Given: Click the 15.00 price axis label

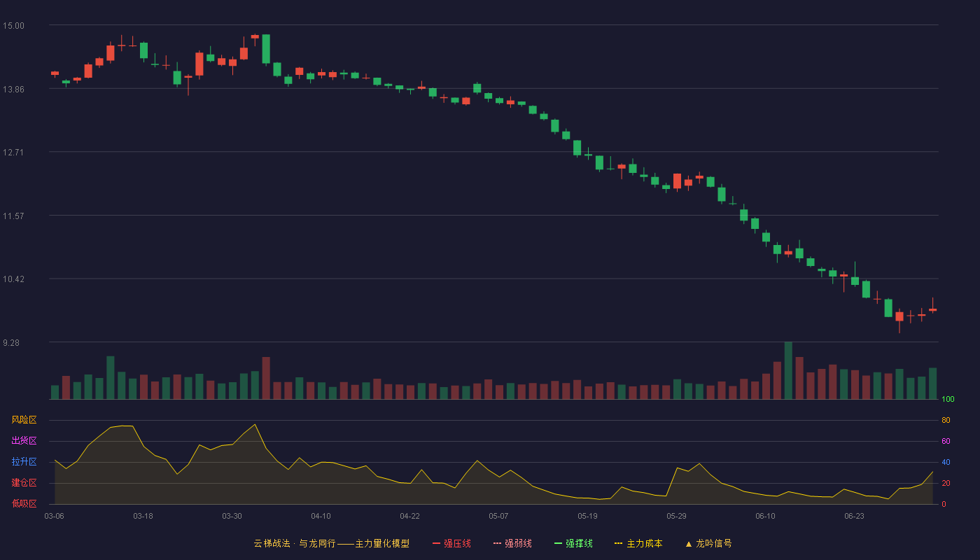Looking at the screenshot, I should pyautogui.click(x=13, y=26).
